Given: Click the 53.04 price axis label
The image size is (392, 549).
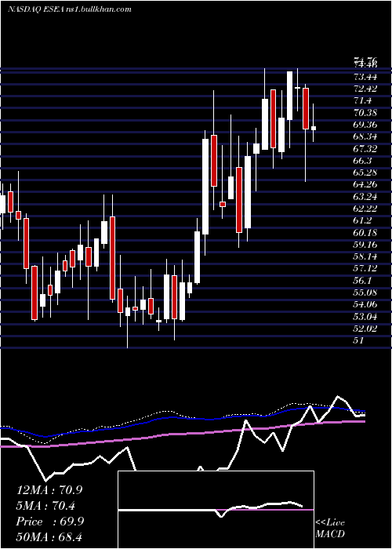Looking at the screenshot, I should (x=365, y=316).
